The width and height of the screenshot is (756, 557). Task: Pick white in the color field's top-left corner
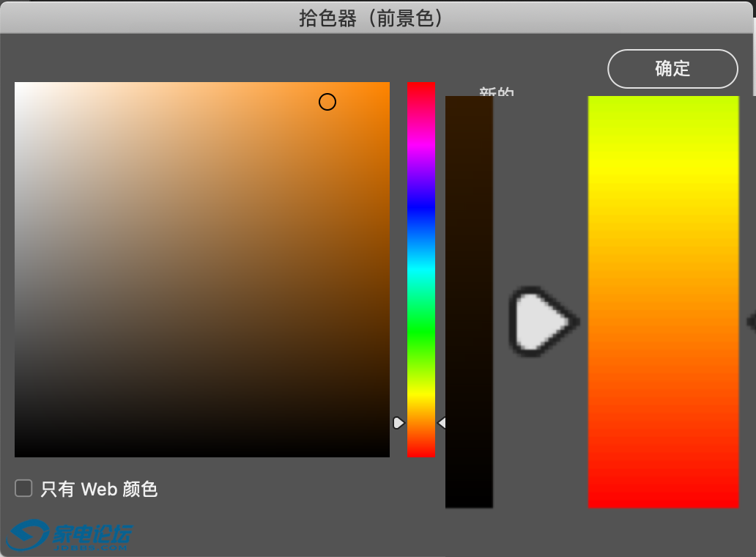[18, 85]
